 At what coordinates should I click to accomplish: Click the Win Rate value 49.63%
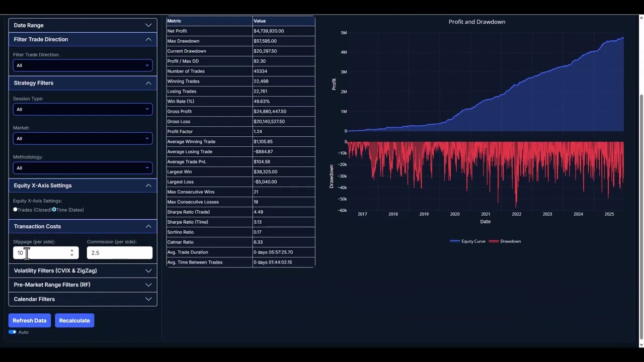pyautogui.click(x=262, y=102)
